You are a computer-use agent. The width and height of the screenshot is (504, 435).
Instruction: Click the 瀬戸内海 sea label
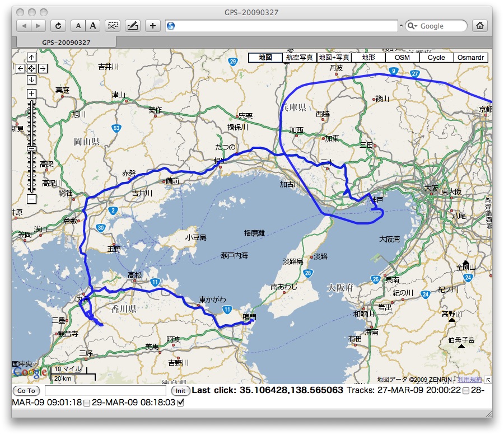tap(234, 255)
